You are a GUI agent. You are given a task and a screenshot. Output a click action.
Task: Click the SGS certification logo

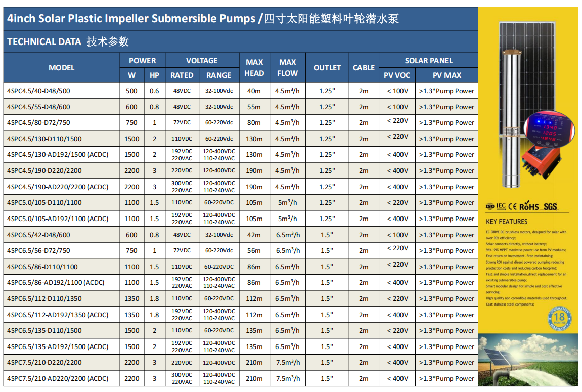(x=550, y=206)
